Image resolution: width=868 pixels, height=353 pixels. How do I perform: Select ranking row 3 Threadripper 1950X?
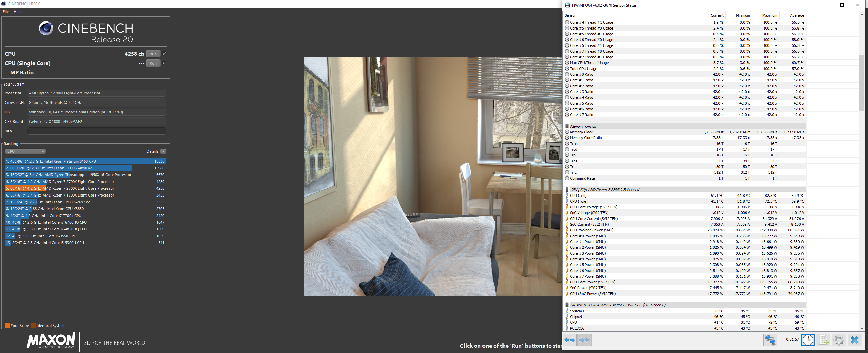[x=85, y=175]
